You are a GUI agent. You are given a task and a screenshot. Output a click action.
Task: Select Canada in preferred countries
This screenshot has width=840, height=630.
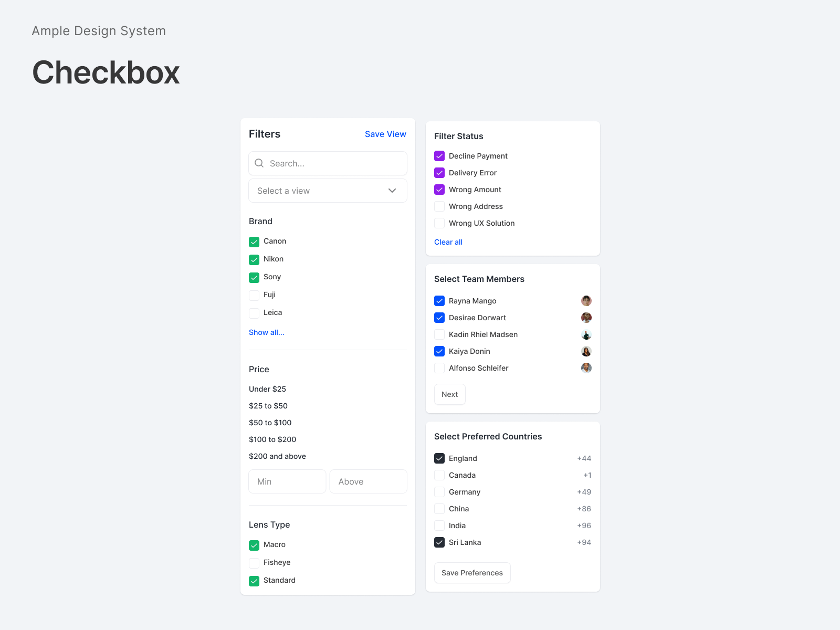pos(439,475)
